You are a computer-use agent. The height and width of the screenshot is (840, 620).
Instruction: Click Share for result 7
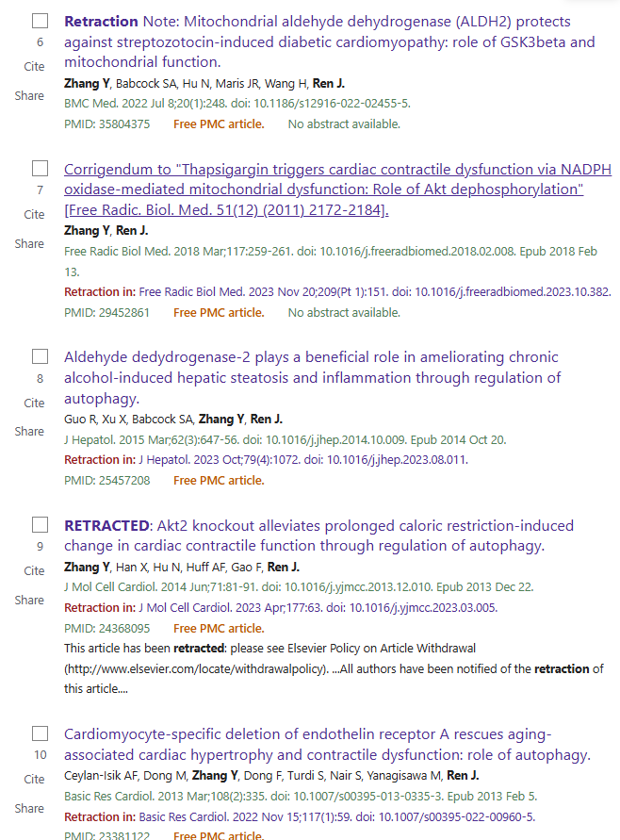tap(29, 244)
